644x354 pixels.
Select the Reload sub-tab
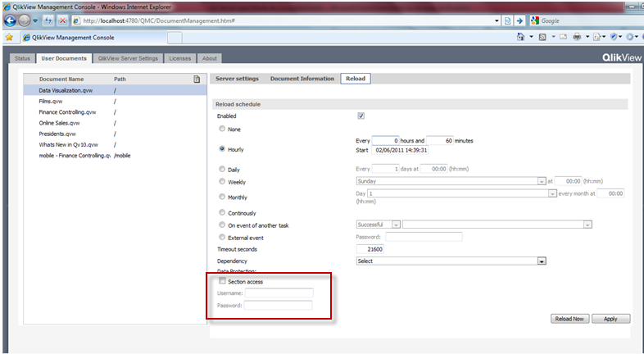coord(356,79)
